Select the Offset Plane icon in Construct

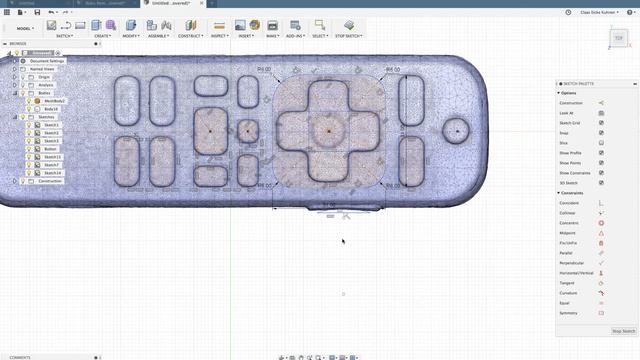point(191,25)
